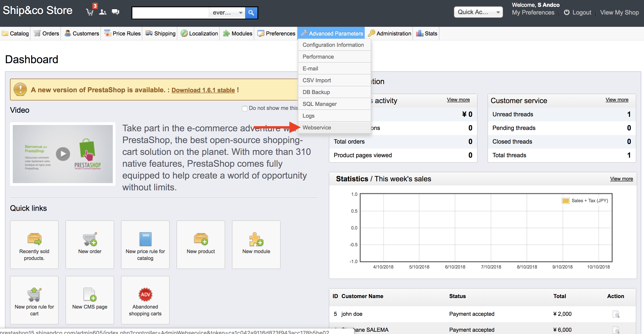This screenshot has width=644, height=334.
Task: Click the john doe customer name
Action: click(x=352, y=314)
